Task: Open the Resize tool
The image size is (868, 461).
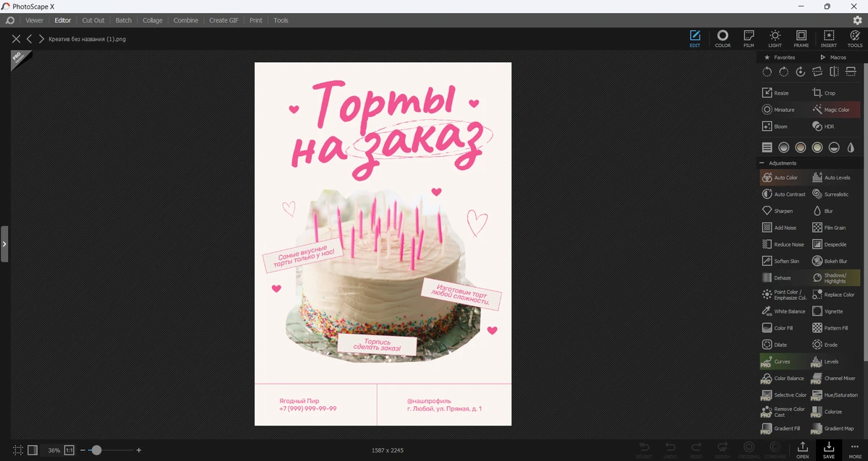Action: tap(775, 93)
